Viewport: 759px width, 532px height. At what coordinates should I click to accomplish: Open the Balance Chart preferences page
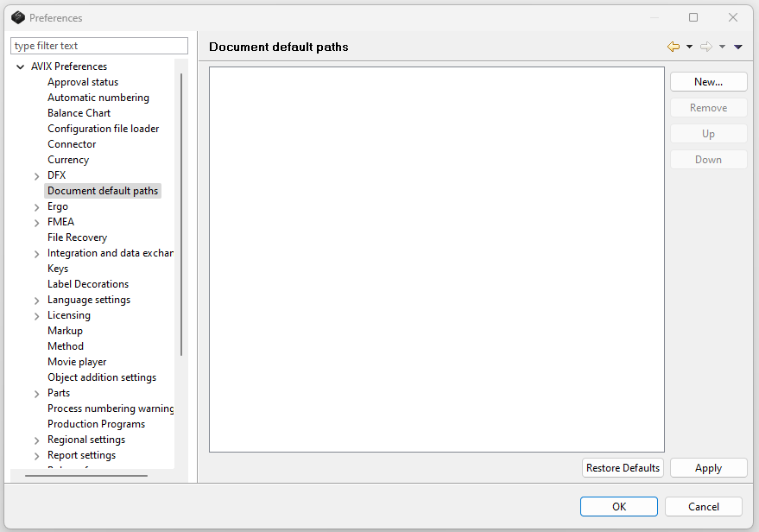point(79,113)
